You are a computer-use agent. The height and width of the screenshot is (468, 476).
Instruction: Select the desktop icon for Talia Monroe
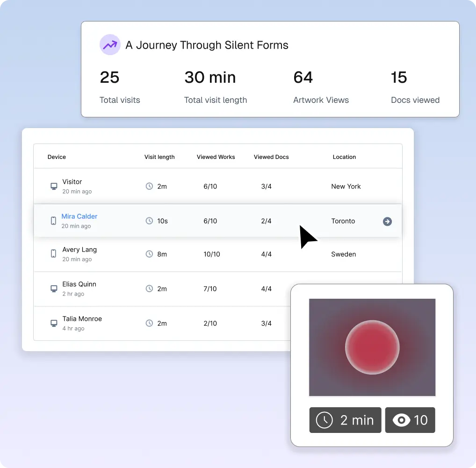tap(53, 323)
